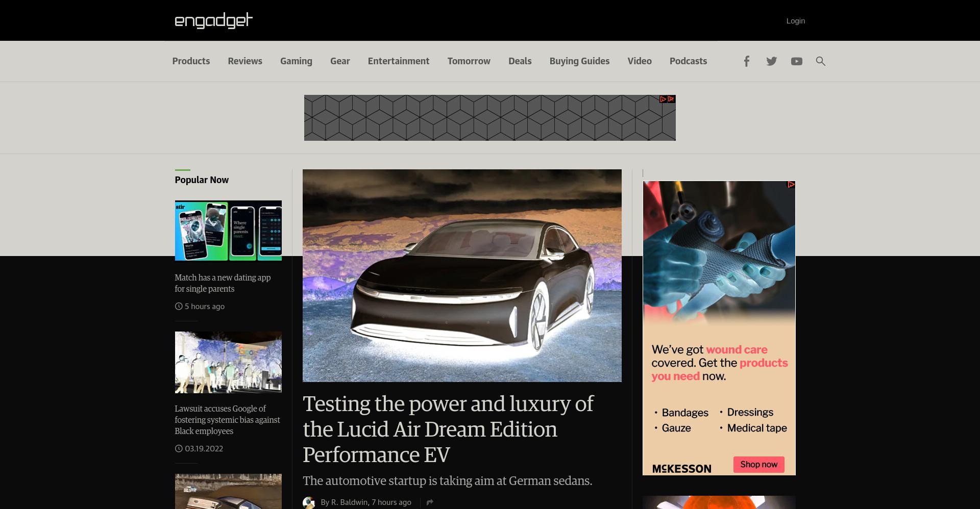The height and width of the screenshot is (509, 980).
Task: Click the R. Baldwin author avatar
Action: [309, 503]
